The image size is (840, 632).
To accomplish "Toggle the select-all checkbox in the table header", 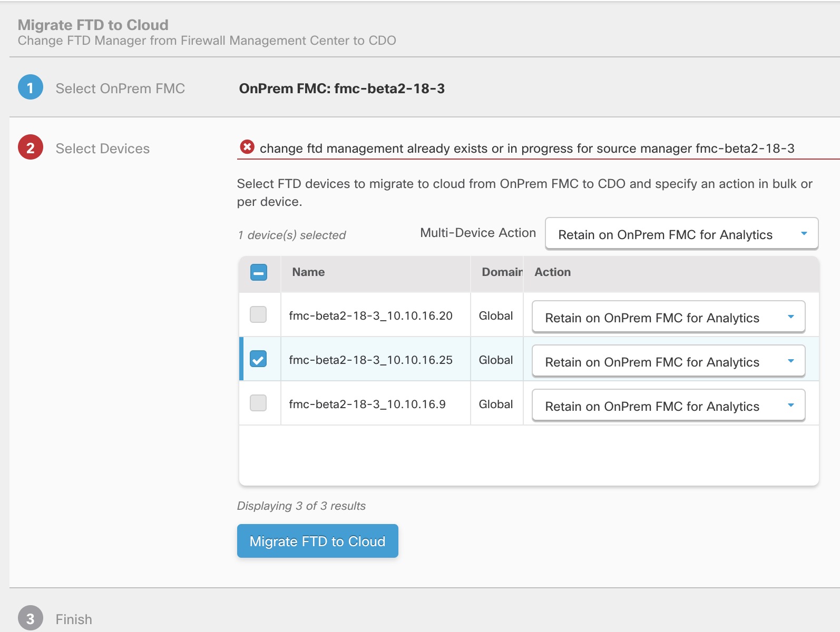I will [x=258, y=272].
